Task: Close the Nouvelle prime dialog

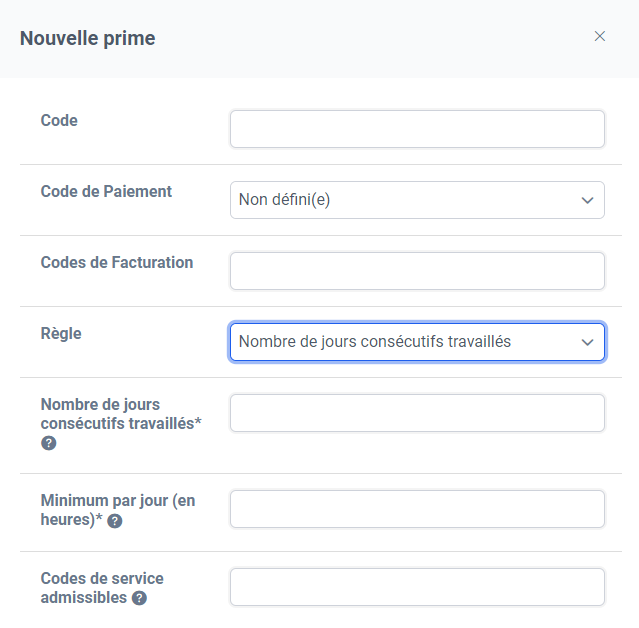Action: [x=599, y=36]
